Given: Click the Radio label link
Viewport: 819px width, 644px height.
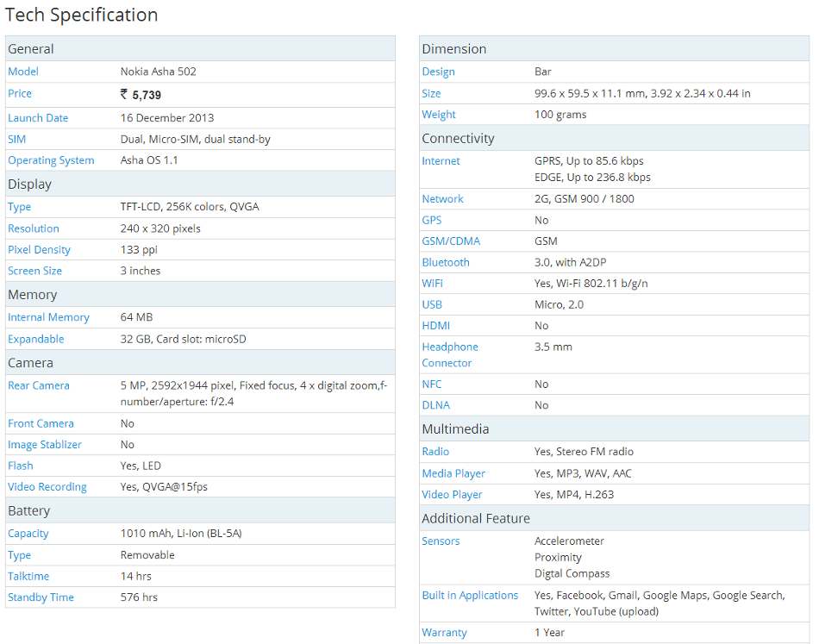Looking at the screenshot, I should coord(435,452).
